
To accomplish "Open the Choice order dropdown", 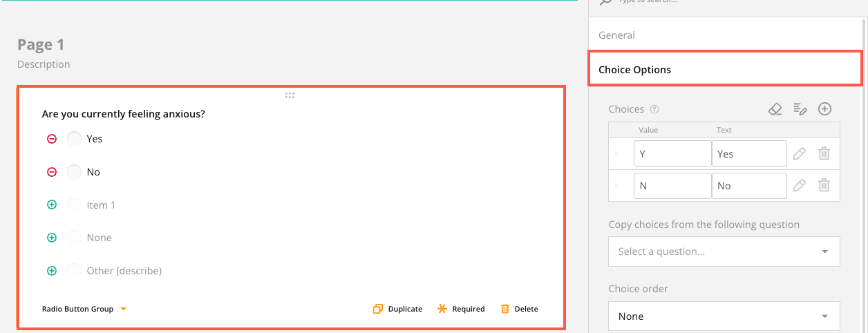I will 724,316.
